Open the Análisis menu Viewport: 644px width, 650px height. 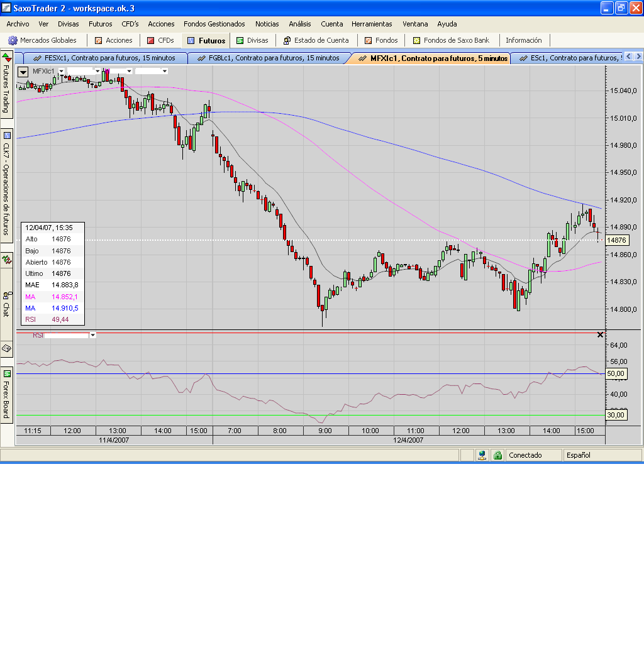click(x=300, y=24)
